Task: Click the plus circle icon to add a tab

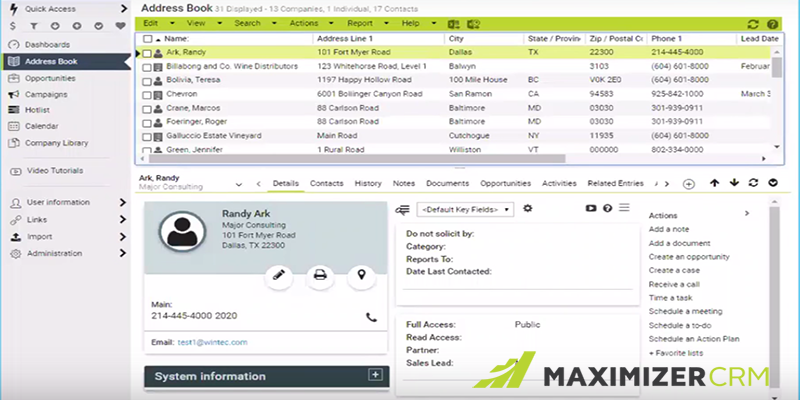Action: (688, 184)
